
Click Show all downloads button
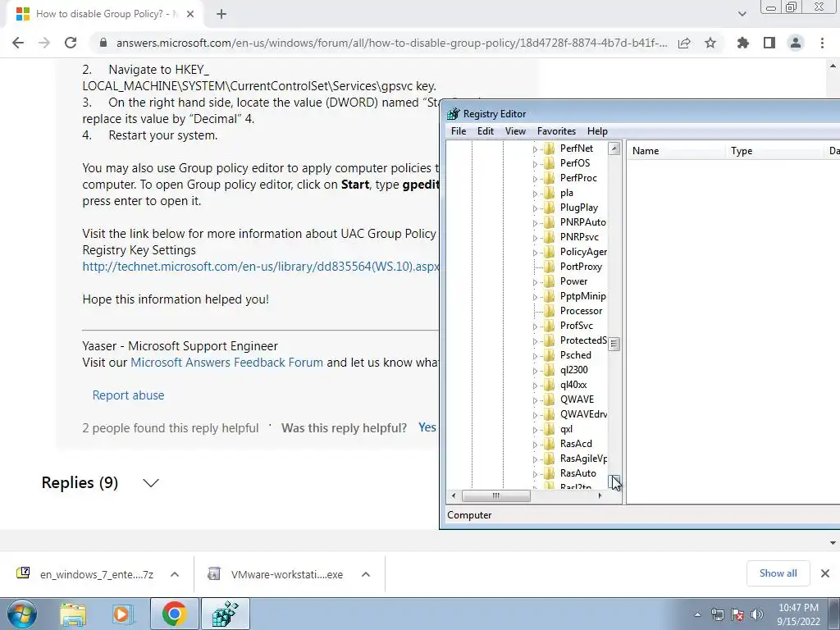778,573
